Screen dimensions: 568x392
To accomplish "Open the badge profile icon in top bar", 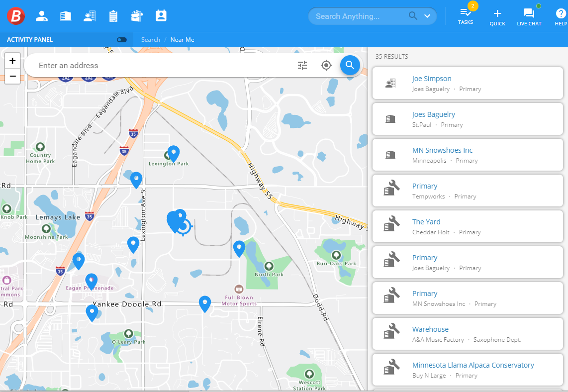I will coord(161,15).
